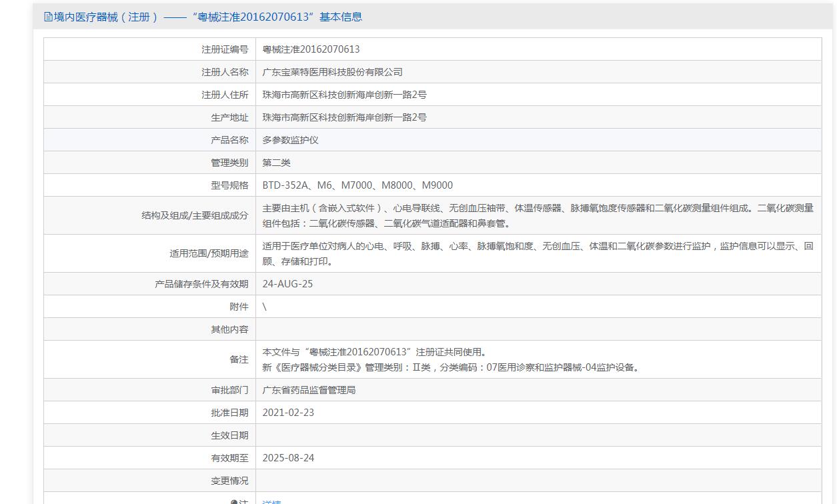This screenshot has width=837, height=504.
Task: Click the 适用范围/预期用途 description text
Action: pyautogui.click(x=538, y=253)
